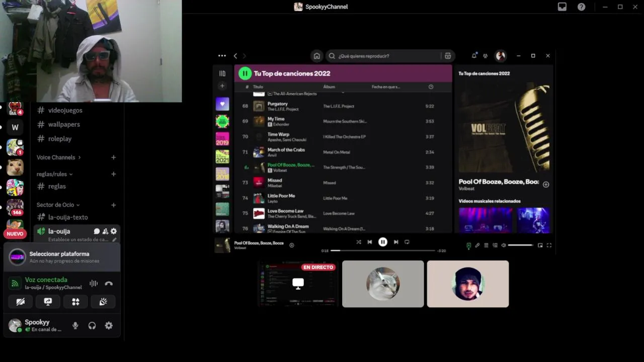Skip to next track in Spotify
The height and width of the screenshot is (362, 644).
(396, 242)
